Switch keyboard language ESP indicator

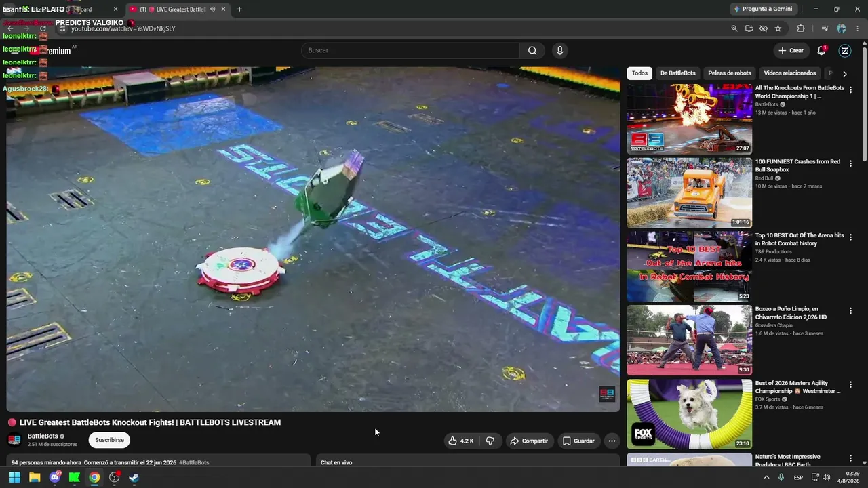pos(799,477)
